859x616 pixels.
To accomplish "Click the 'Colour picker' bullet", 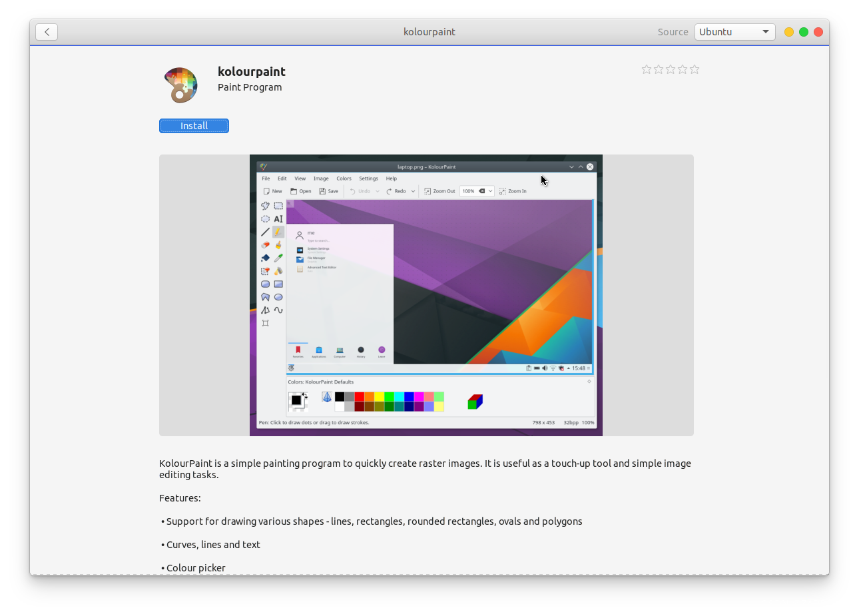I will pyautogui.click(x=193, y=568).
